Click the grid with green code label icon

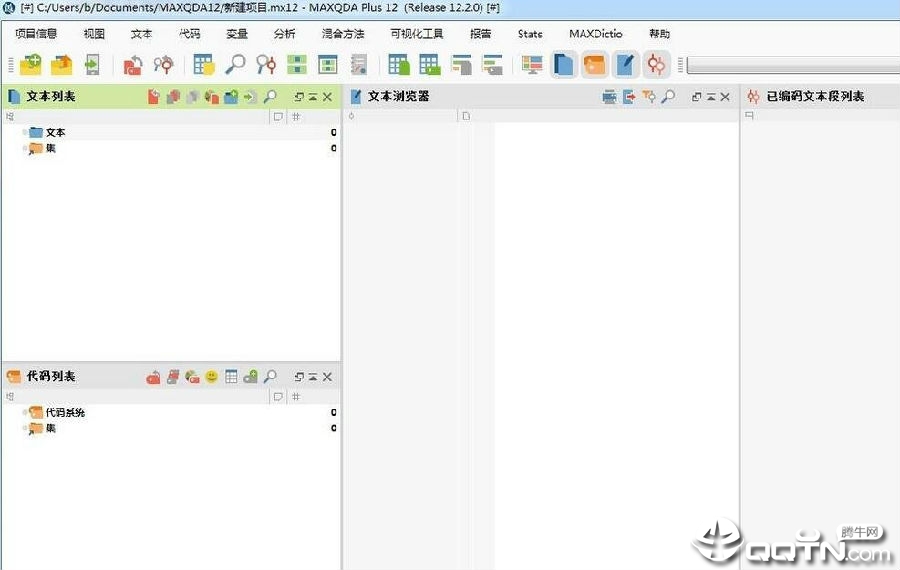tap(429, 64)
